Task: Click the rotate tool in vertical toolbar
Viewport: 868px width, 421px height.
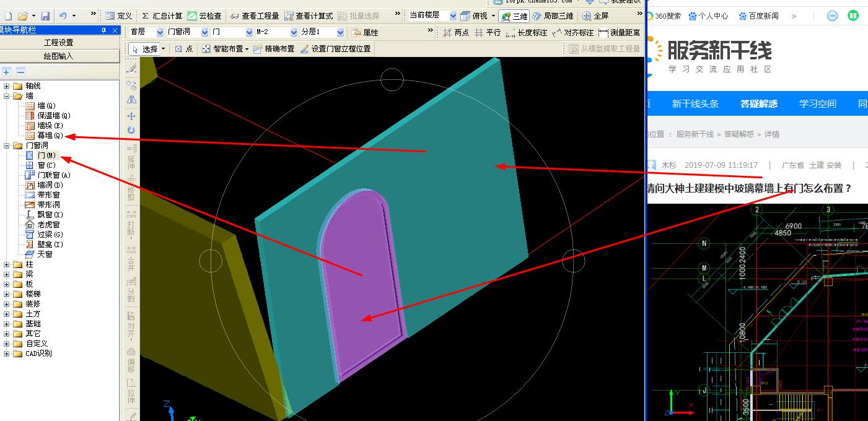Action: [131, 130]
